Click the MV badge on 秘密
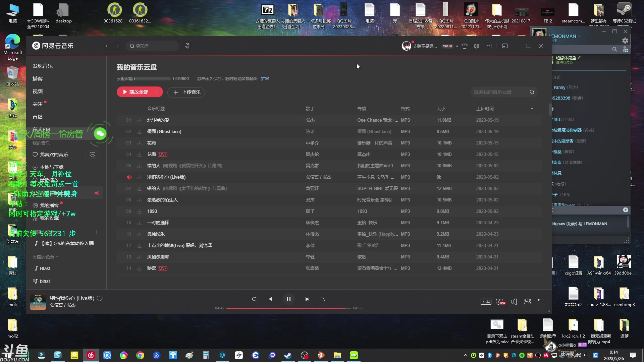644x362 pixels. [x=163, y=268]
